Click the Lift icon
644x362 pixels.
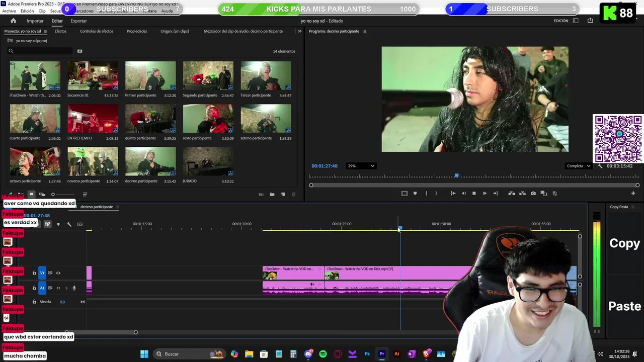(x=512, y=194)
